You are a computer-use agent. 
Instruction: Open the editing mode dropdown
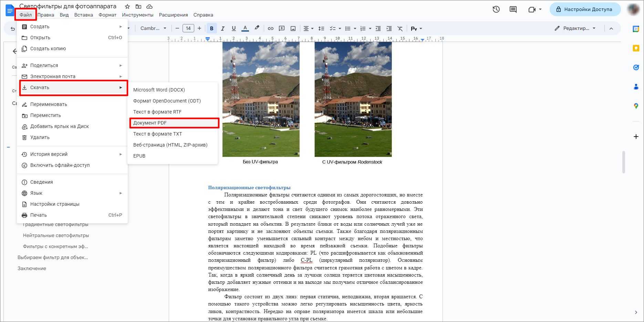575,29
